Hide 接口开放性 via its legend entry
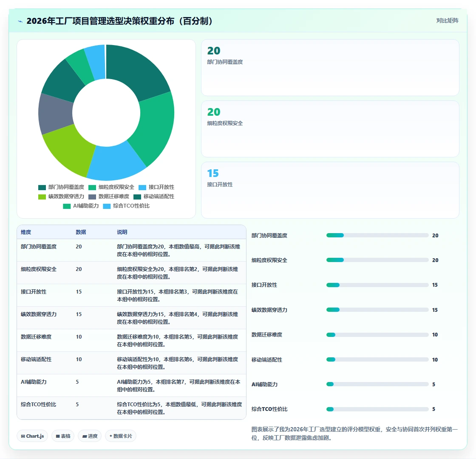Viewport: 476px width, 459px height. click(156, 187)
